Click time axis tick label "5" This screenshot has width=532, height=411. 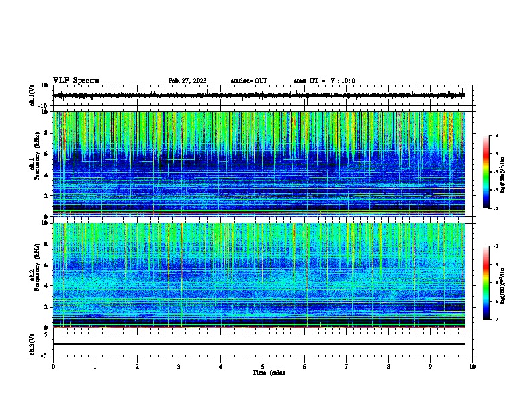(263, 367)
